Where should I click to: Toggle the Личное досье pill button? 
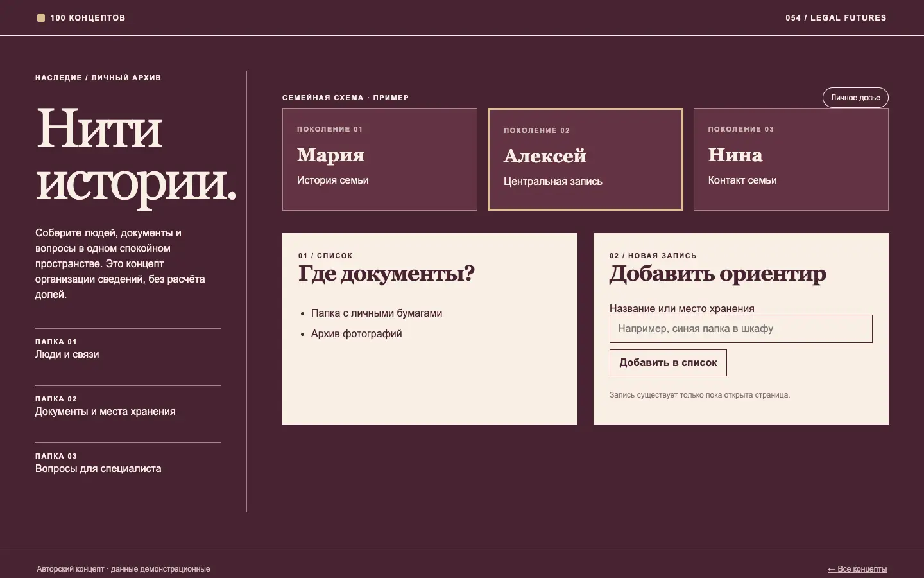pos(855,98)
